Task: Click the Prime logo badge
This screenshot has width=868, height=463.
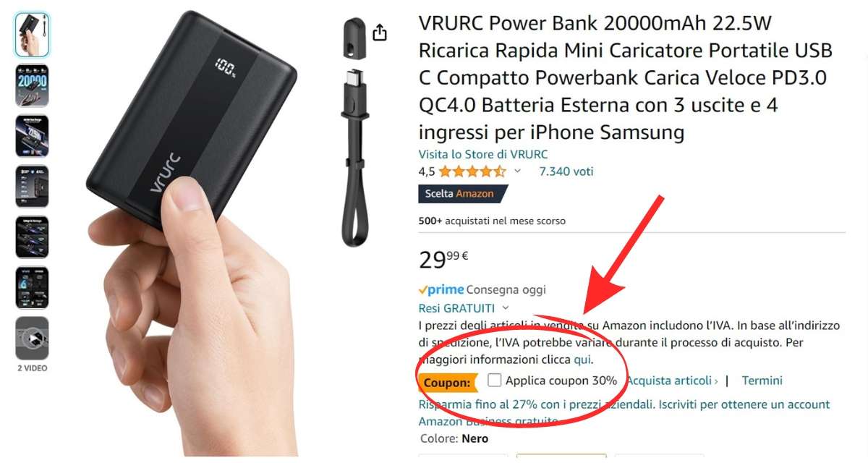Action: (441, 289)
